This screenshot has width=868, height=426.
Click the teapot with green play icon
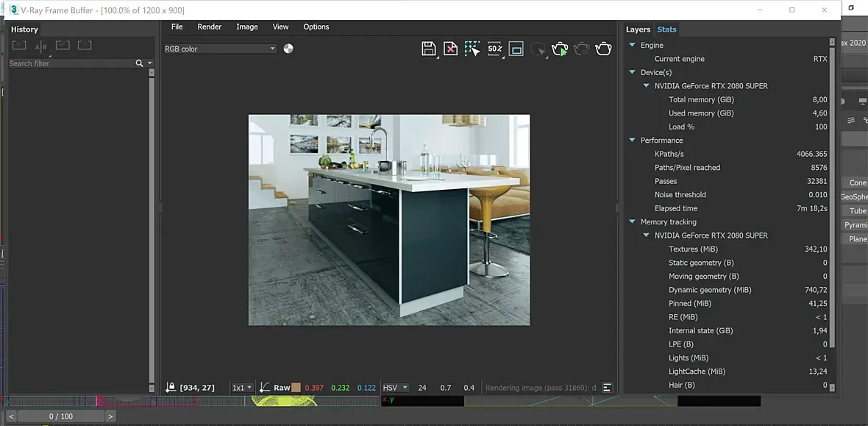pos(560,49)
